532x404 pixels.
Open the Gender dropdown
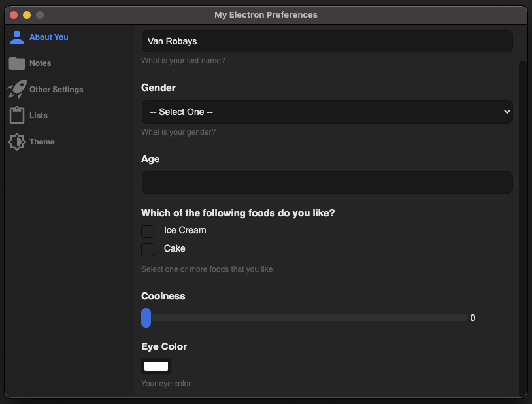pos(327,112)
